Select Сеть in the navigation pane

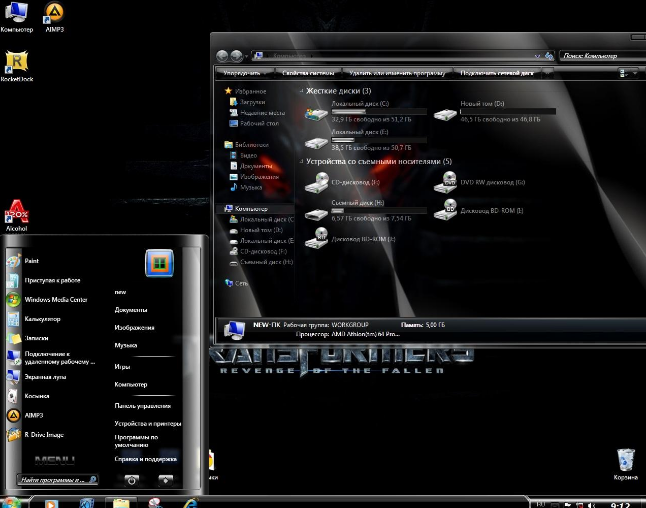point(236,283)
